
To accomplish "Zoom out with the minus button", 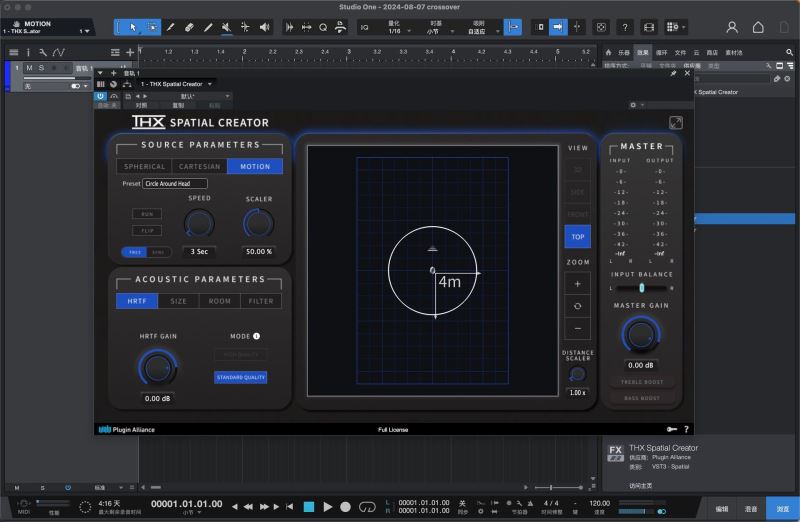I will coord(578,329).
